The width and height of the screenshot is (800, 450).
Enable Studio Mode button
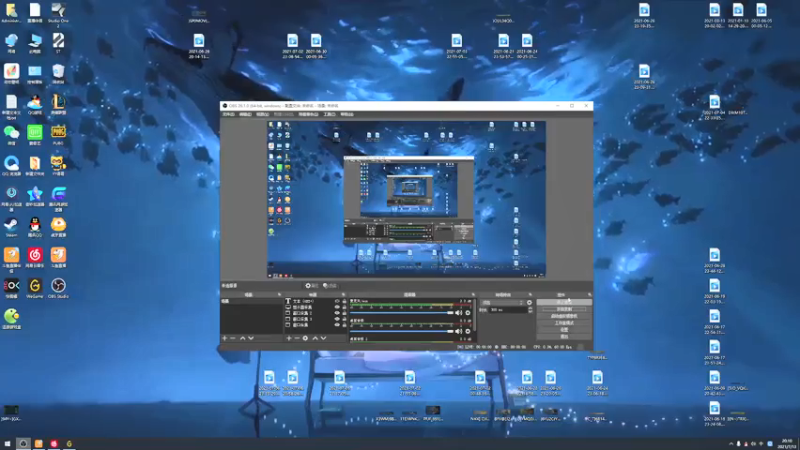[564, 323]
